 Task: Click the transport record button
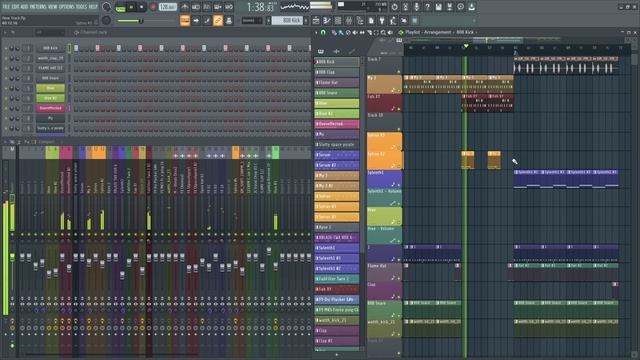(153, 7)
